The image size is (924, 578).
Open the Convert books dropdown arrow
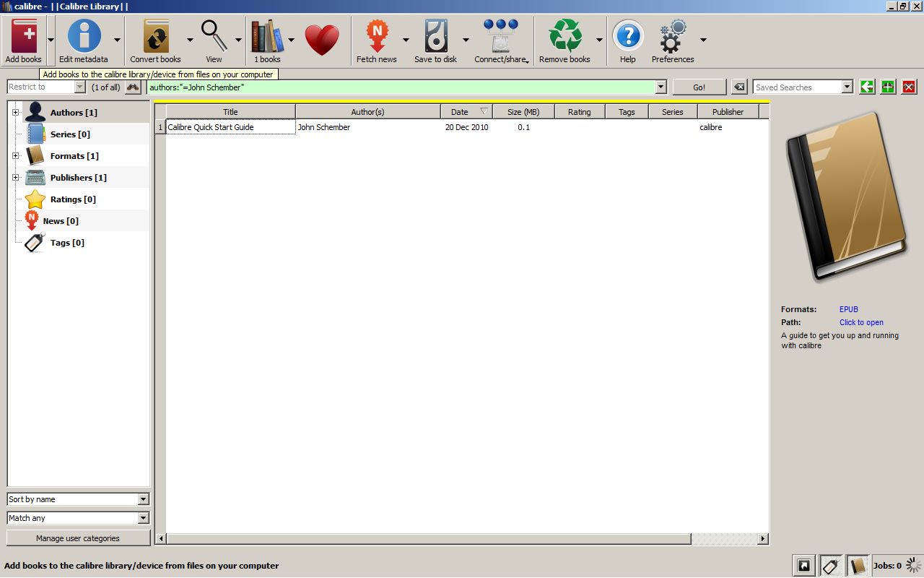tap(190, 40)
